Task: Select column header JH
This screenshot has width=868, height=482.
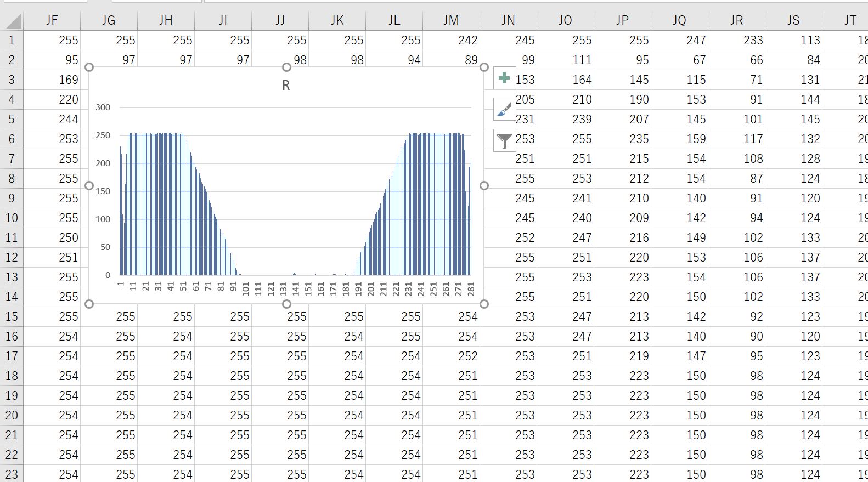Action: pyautogui.click(x=166, y=20)
